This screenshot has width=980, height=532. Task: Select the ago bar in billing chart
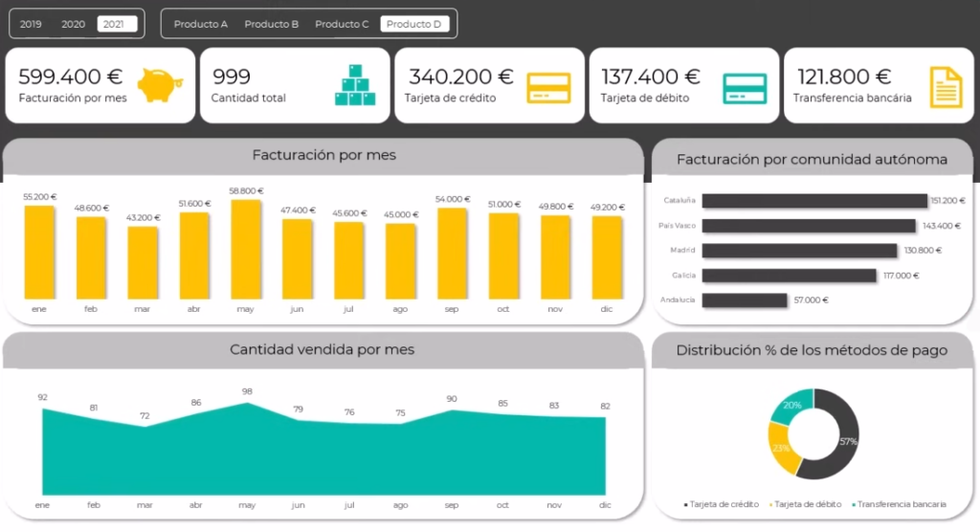pyautogui.click(x=400, y=261)
